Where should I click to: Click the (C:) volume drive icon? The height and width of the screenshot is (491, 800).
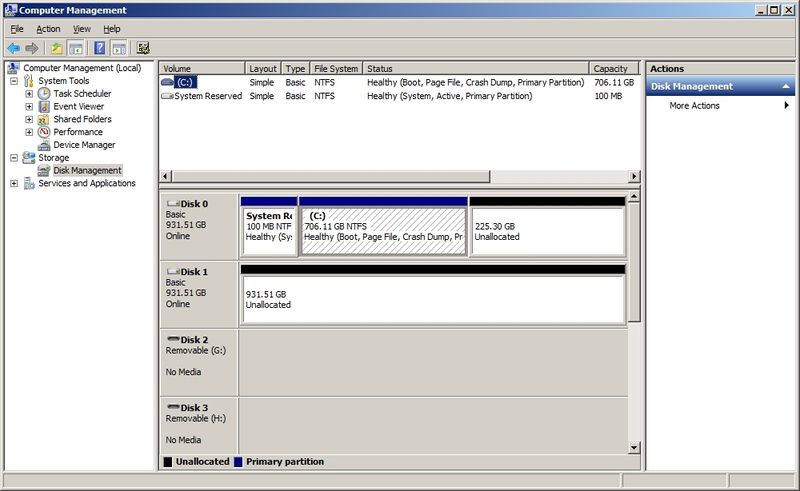[x=167, y=82]
